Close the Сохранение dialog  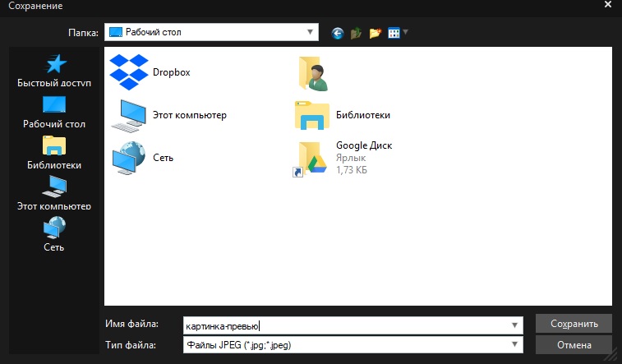pyautogui.click(x=608, y=5)
